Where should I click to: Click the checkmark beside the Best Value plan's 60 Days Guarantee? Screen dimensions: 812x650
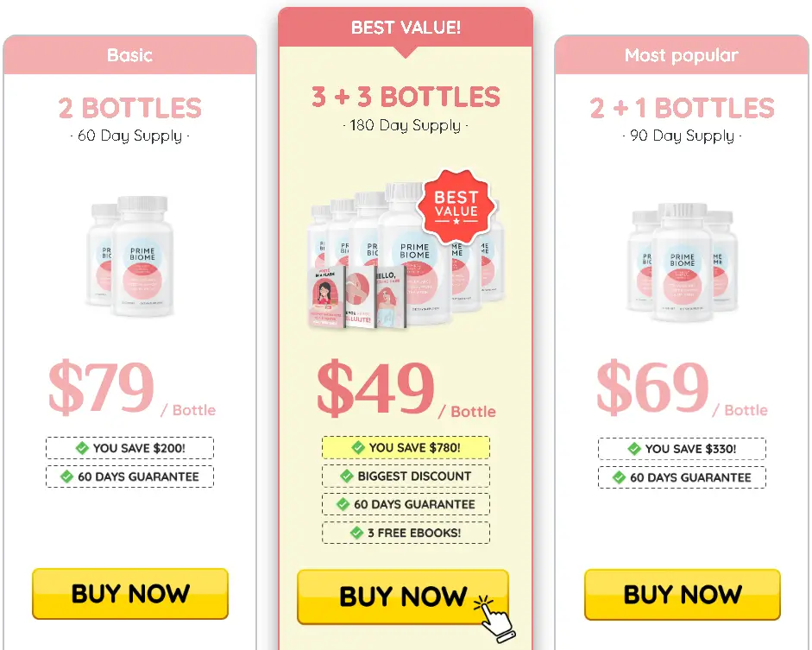pyautogui.click(x=343, y=504)
